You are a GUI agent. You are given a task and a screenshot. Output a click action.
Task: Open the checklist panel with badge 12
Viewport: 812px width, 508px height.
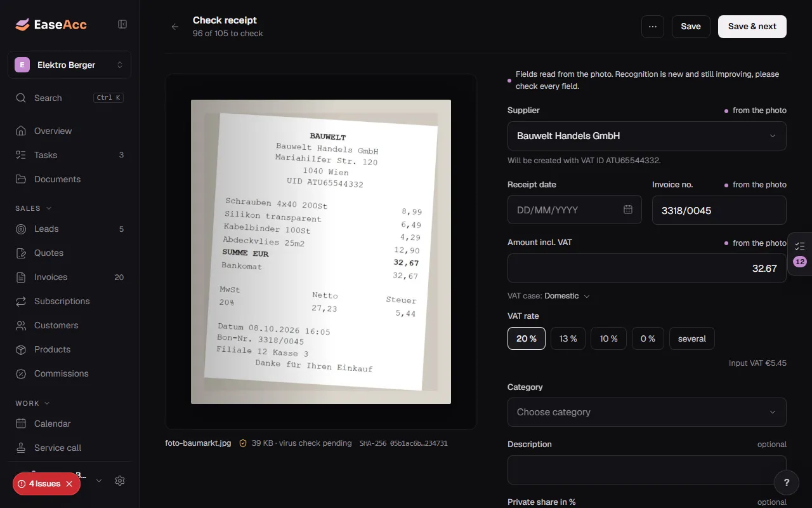click(800, 254)
